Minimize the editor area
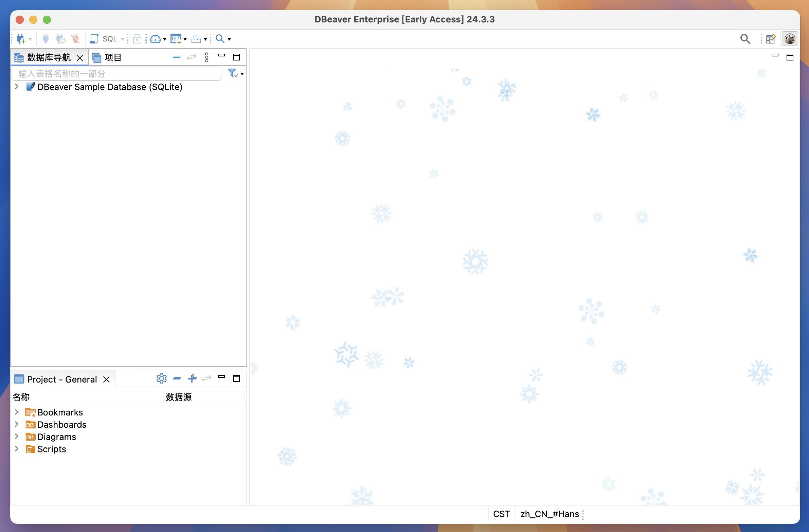This screenshot has height=532, width=809. tap(775, 55)
